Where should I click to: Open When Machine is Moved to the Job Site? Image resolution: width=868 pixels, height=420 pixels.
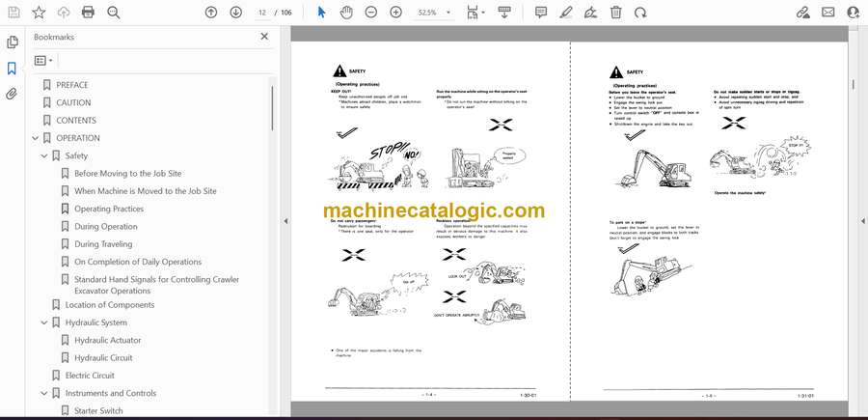point(146,191)
